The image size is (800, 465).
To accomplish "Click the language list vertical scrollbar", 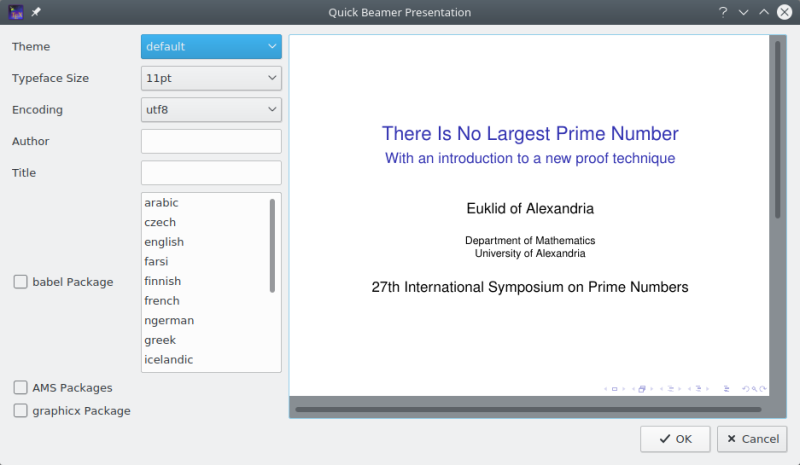I will pos(272,246).
